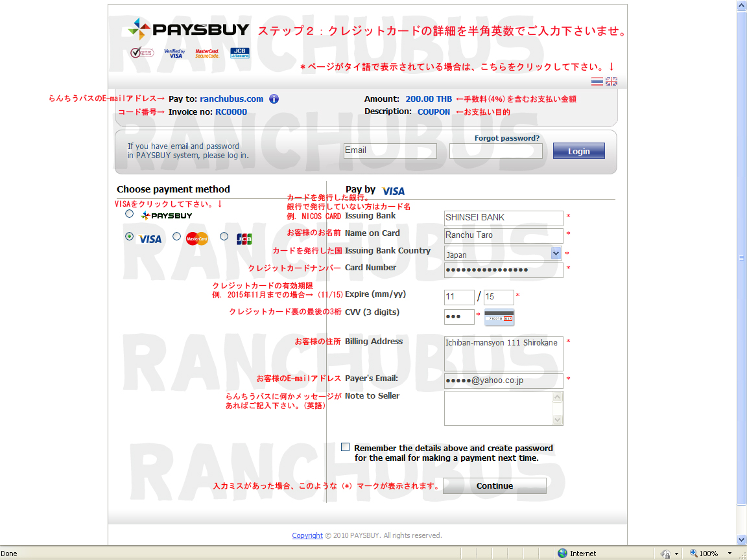The image size is (747, 560).
Task: Click the Continue button
Action: coord(495,485)
